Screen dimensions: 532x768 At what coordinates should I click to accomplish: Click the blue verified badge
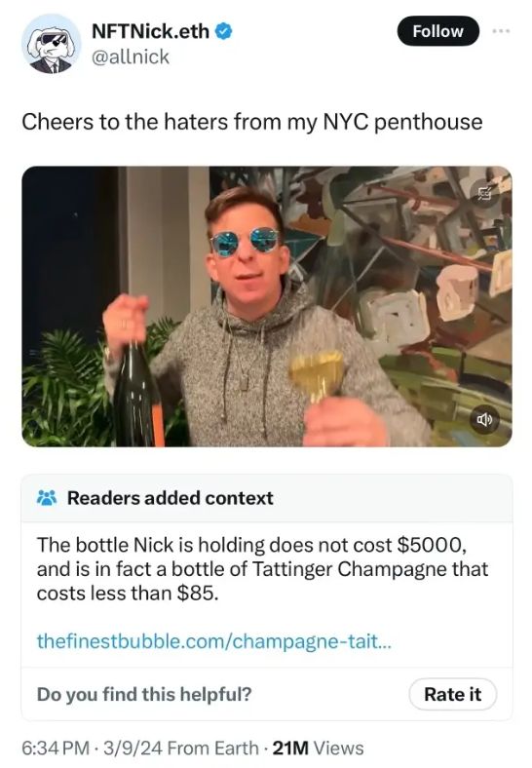[x=224, y=32]
